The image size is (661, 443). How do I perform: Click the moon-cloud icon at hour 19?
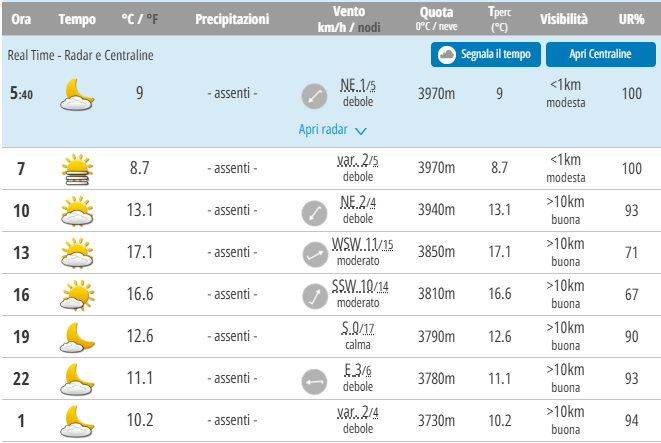pyautogui.click(x=76, y=336)
